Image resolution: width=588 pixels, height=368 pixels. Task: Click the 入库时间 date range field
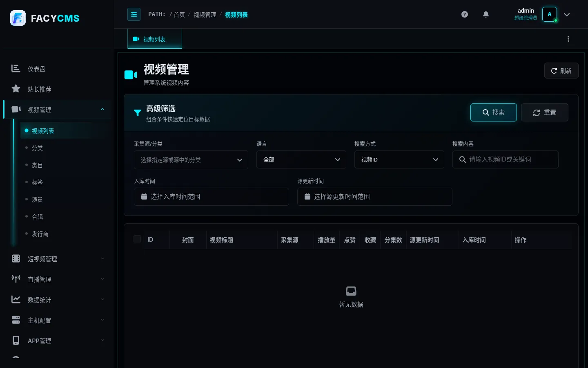(212, 197)
